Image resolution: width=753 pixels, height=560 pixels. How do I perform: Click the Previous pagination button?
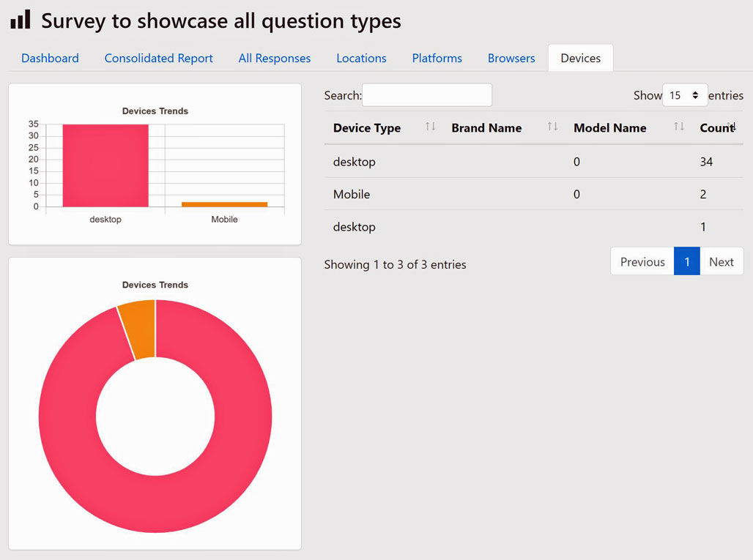coord(642,261)
